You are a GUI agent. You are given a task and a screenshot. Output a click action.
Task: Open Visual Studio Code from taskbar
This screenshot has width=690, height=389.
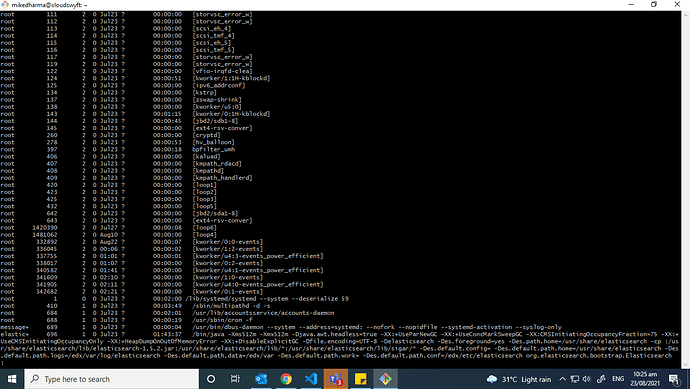pos(311,379)
